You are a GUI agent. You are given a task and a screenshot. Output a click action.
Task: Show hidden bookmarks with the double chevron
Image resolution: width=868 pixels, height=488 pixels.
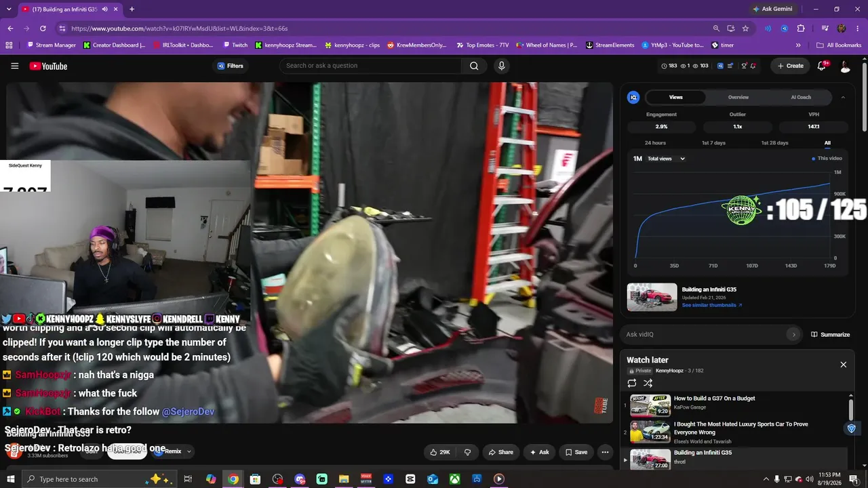(798, 45)
